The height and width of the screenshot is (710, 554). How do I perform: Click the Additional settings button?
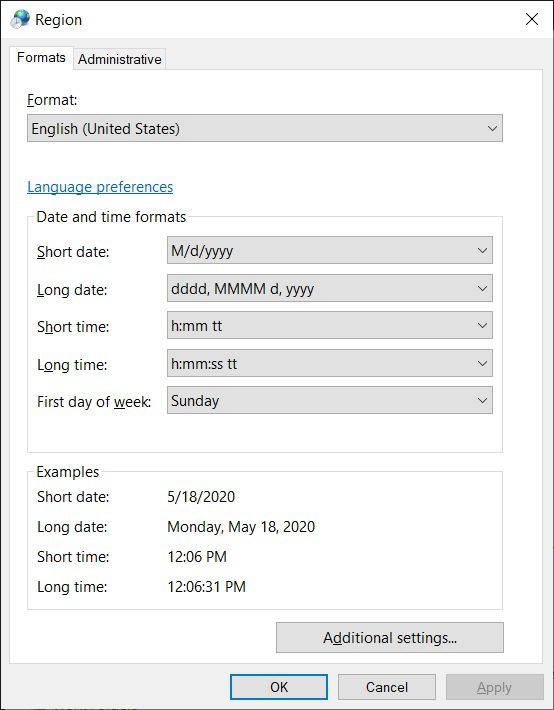pos(390,638)
